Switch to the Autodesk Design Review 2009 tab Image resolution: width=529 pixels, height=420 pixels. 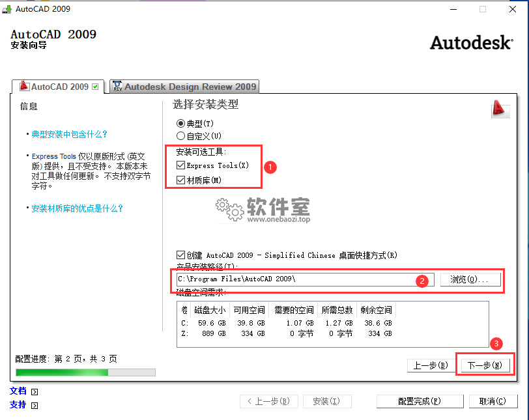(184, 87)
